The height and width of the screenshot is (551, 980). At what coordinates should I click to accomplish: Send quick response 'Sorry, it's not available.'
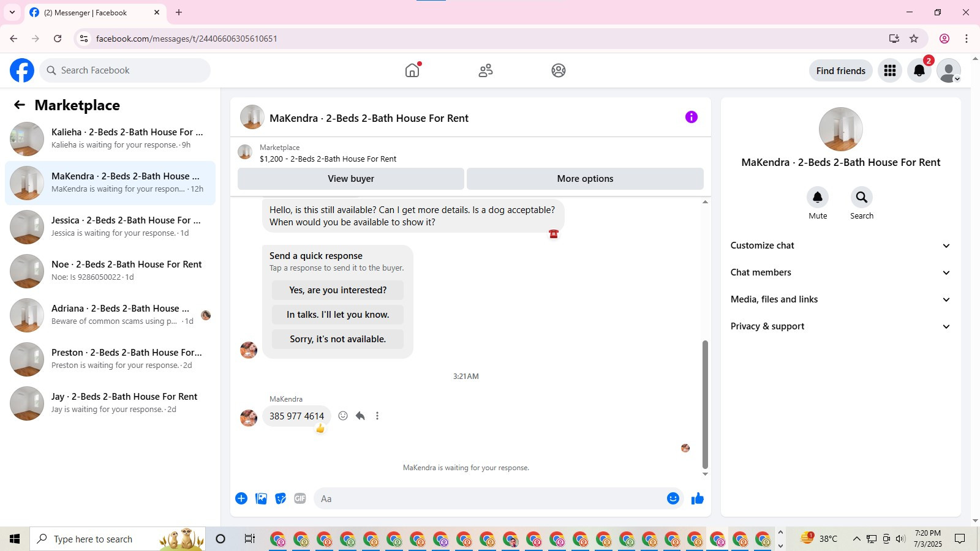click(338, 339)
